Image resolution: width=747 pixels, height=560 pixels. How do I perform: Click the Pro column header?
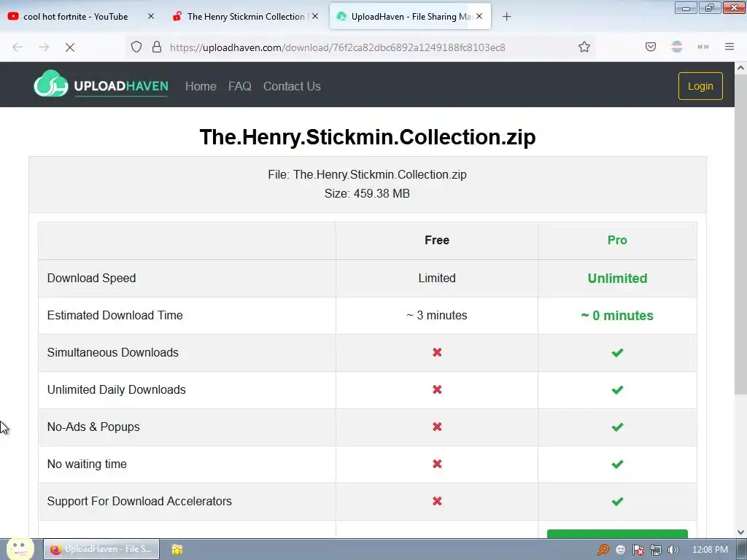[617, 240]
